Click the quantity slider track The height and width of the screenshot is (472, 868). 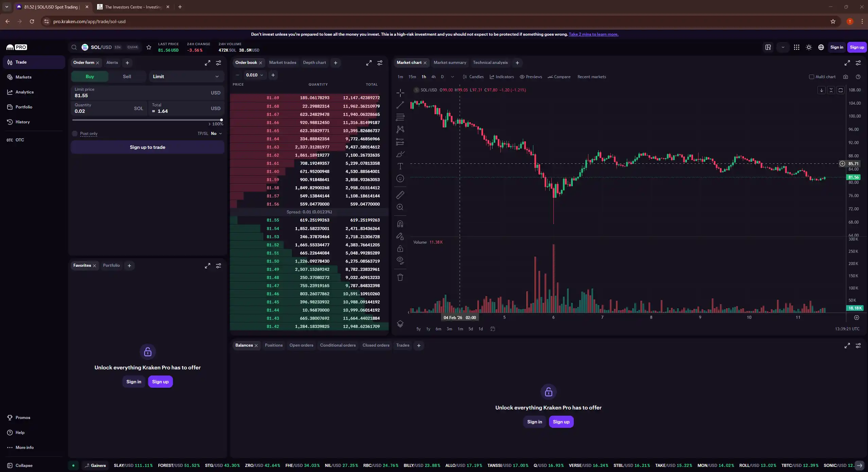click(x=147, y=120)
